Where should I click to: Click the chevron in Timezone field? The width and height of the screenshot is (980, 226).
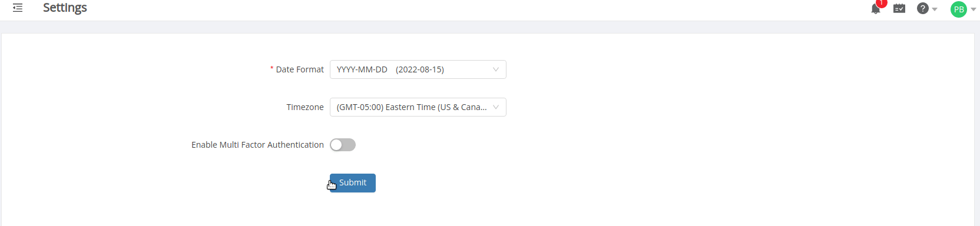[x=496, y=107]
